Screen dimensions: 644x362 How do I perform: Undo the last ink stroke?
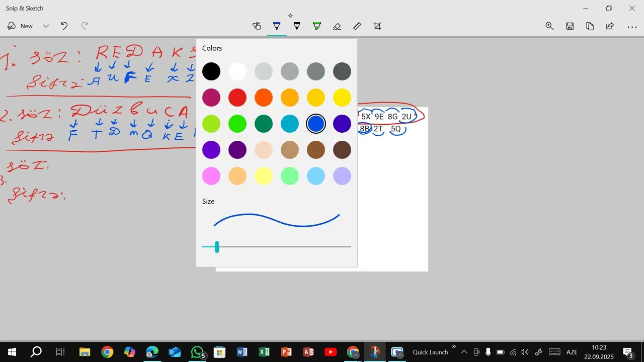coord(64,26)
